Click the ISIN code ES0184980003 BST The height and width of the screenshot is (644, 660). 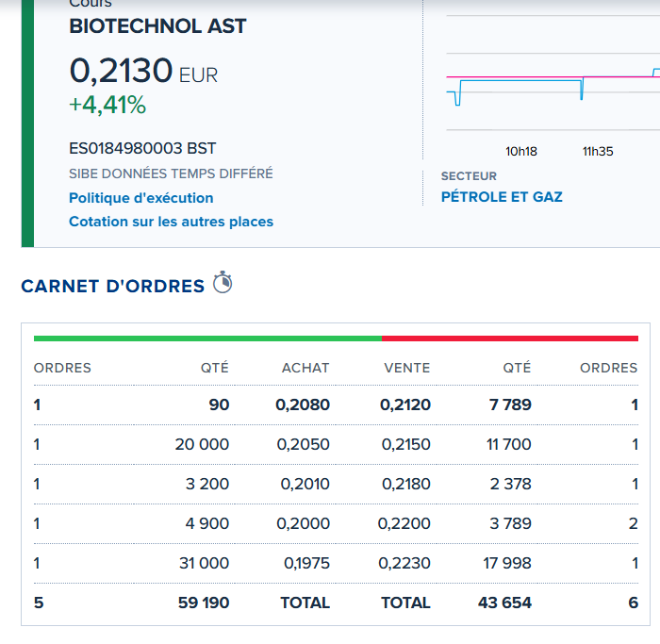tap(142, 148)
